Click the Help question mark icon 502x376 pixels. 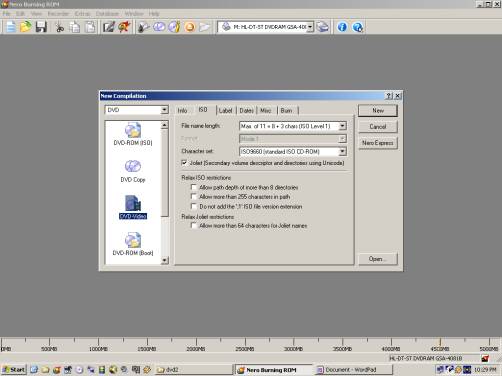[x=357, y=27]
